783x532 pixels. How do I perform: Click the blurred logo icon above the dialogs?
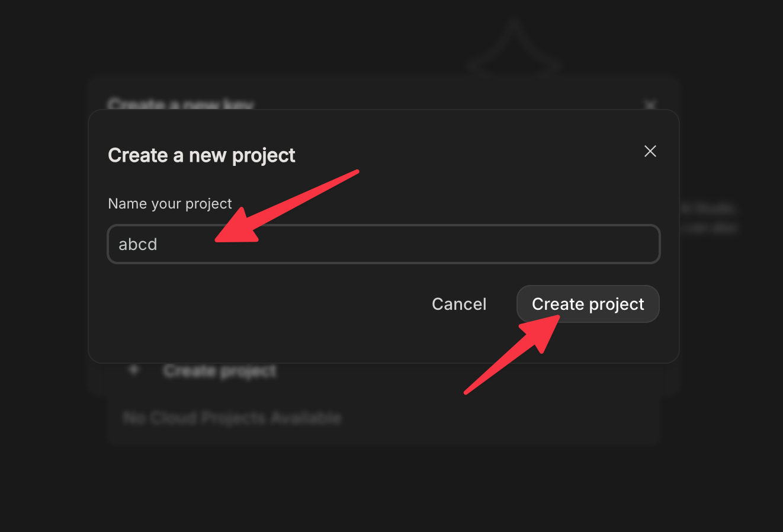click(514, 50)
